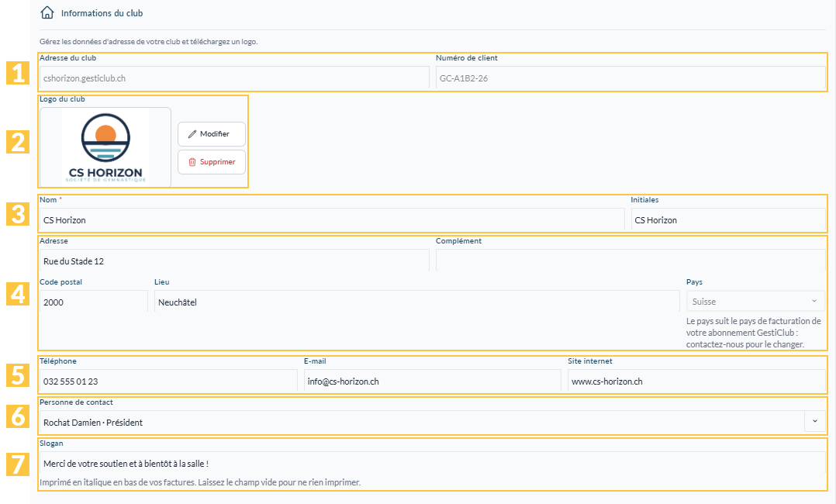
Task: Click the Informations du club heading
Action: point(102,13)
